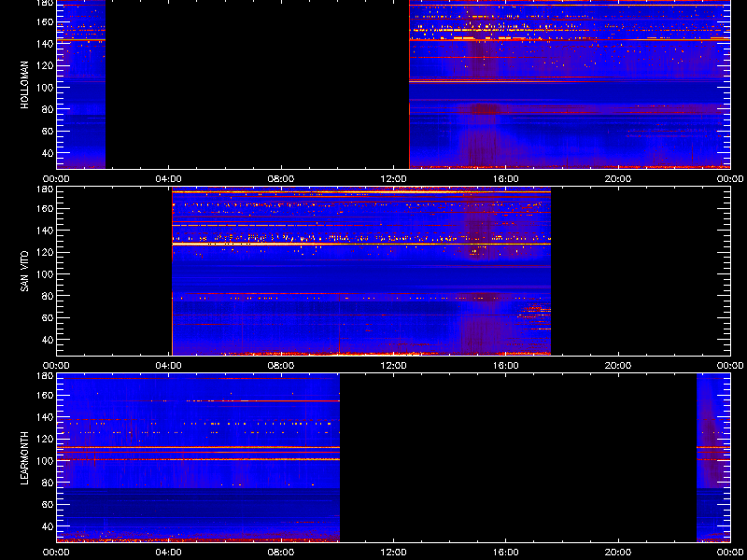
Task: Click the SAN VITO station label
Action: (24, 272)
